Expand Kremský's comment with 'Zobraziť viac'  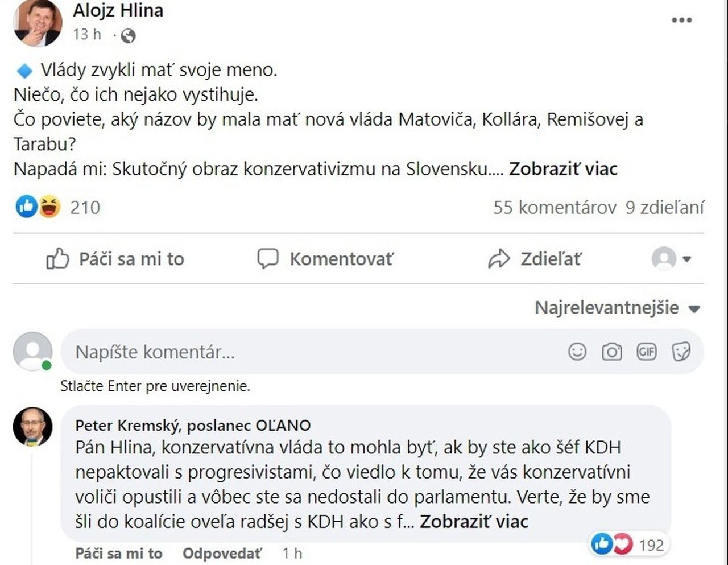(x=474, y=521)
